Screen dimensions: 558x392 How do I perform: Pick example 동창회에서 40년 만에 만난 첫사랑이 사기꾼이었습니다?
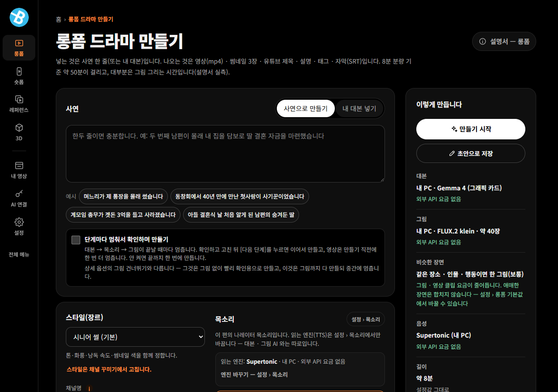[240, 196]
